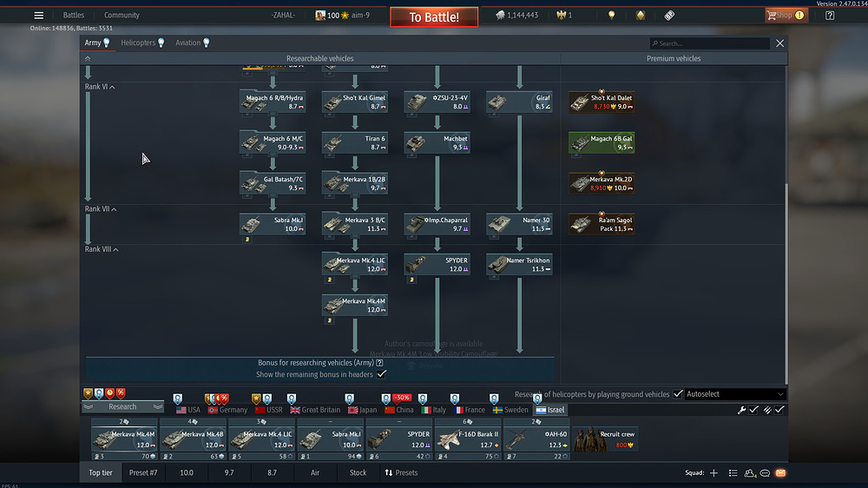Select Ra'am Sagol Pack
The image size is (868, 488).
602,224
